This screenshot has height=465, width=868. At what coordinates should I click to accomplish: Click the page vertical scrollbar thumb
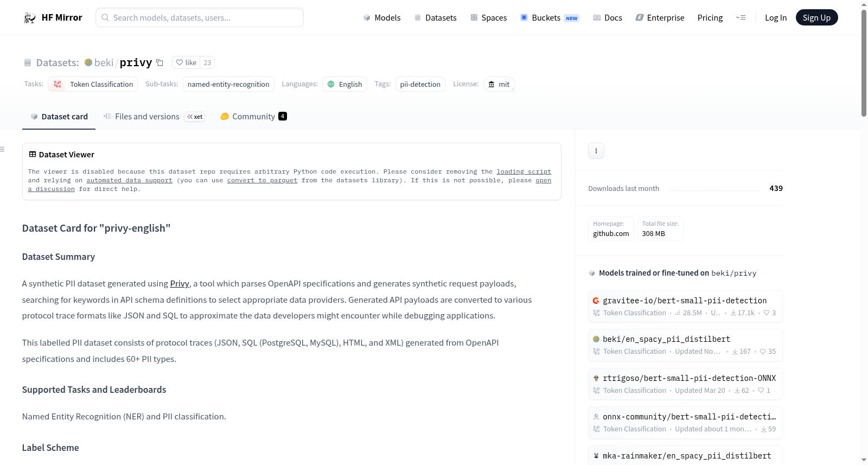(864, 63)
